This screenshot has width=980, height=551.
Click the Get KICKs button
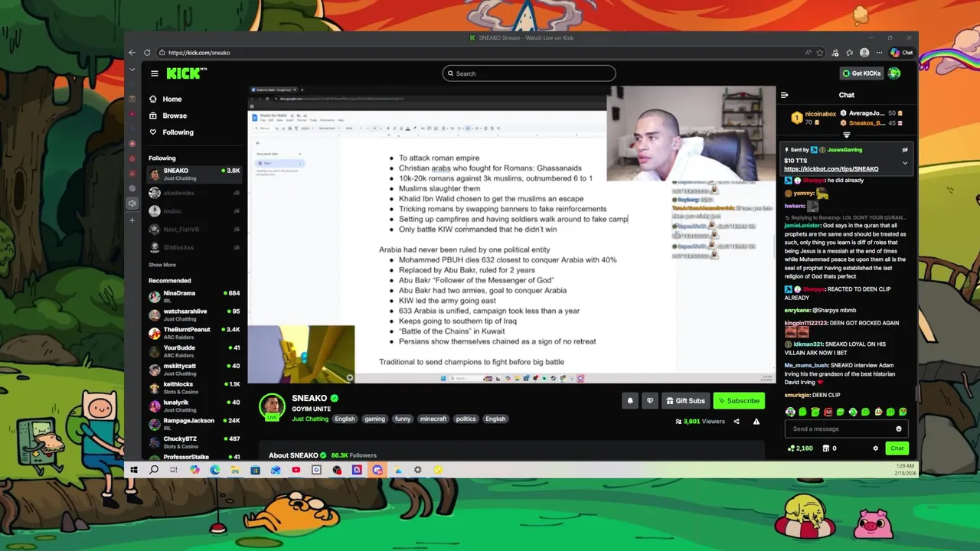861,73
